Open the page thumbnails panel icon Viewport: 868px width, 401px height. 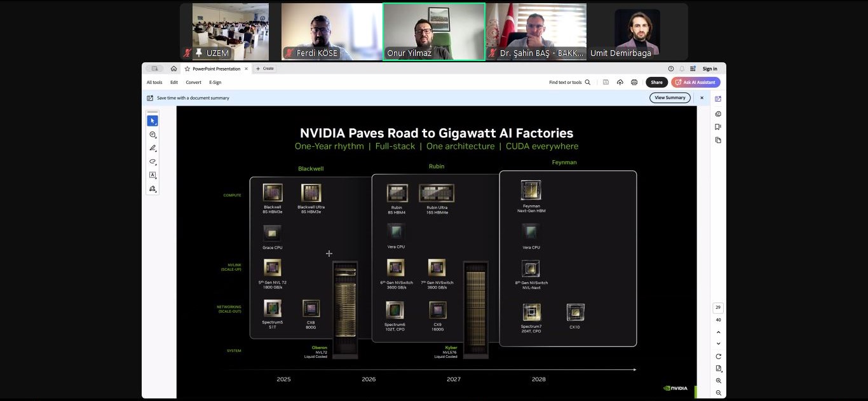718,140
